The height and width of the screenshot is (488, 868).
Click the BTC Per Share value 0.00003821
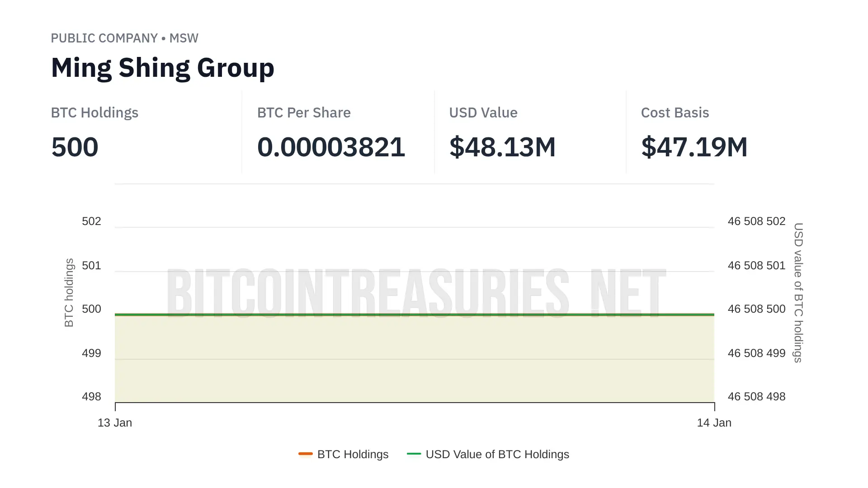coord(331,147)
